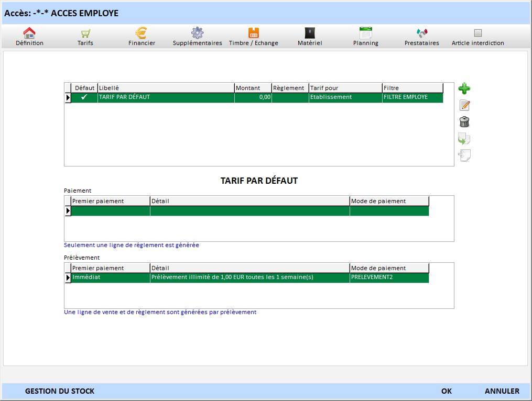Screen dimensions: 532x401
Task: Click the GESTION DU STOCK button
Action: click(x=60, y=391)
